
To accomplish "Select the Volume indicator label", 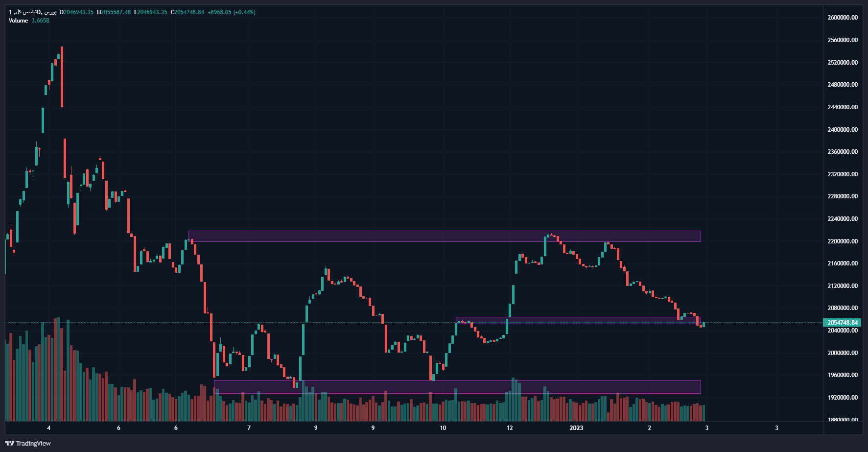I will (x=19, y=21).
